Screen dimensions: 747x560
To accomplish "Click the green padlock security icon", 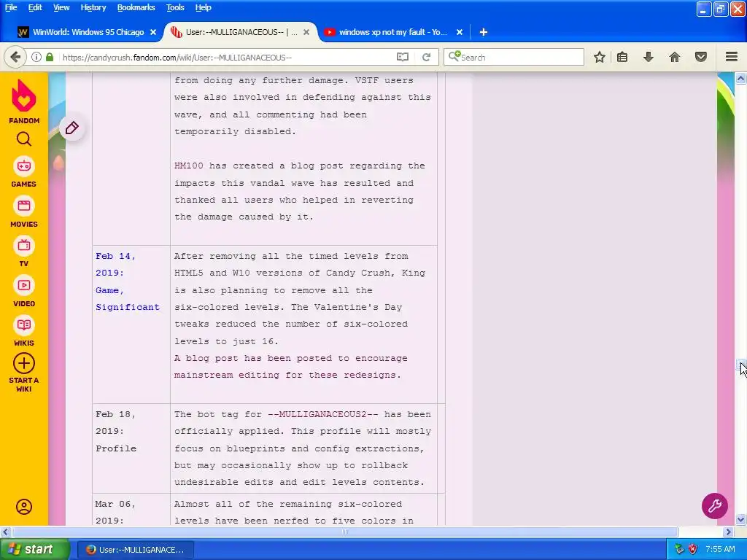I will 50,57.
